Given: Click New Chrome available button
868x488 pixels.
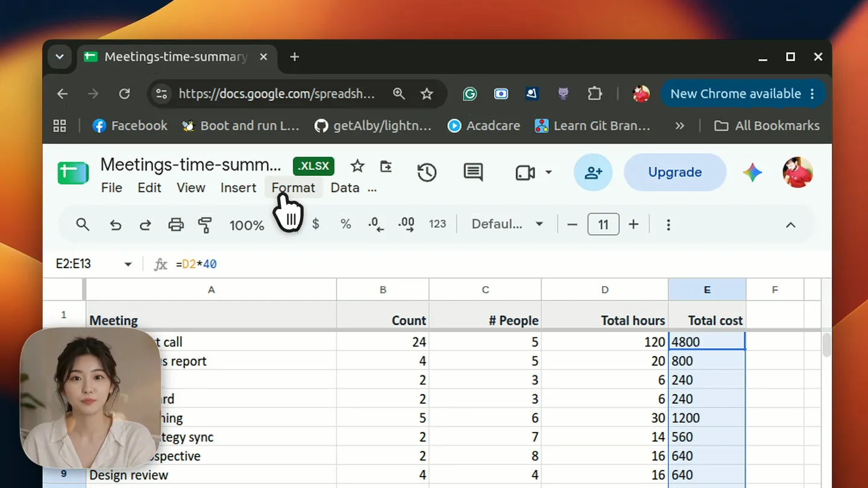Looking at the screenshot, I should [743, 94].
